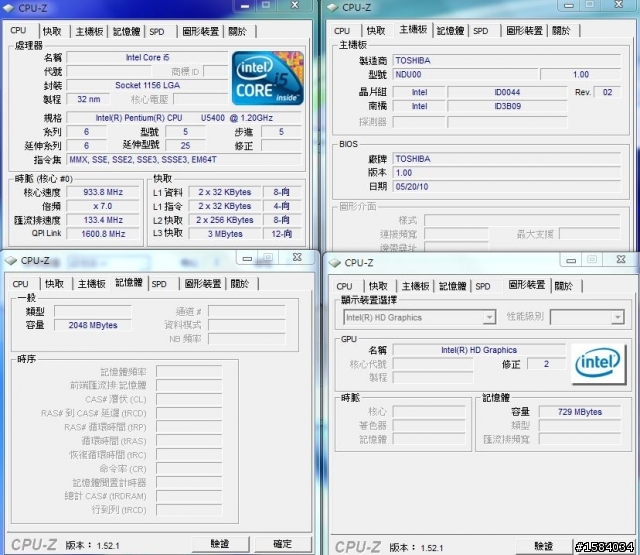Click the processor name field 'Intel Core i5'
640x555 pixels.
[147, 58]
